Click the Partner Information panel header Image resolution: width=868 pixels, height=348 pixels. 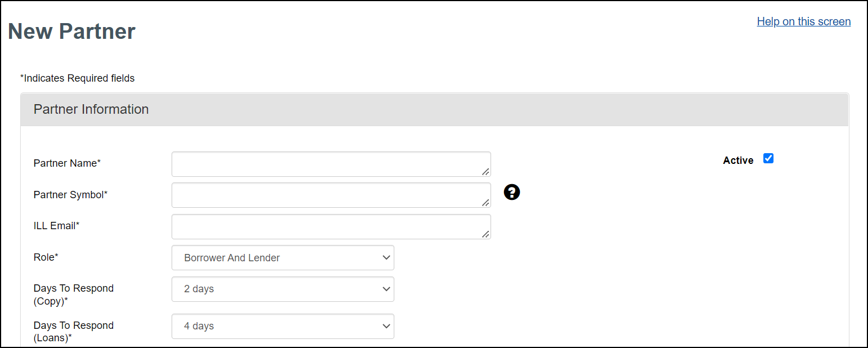click(434, 109)
